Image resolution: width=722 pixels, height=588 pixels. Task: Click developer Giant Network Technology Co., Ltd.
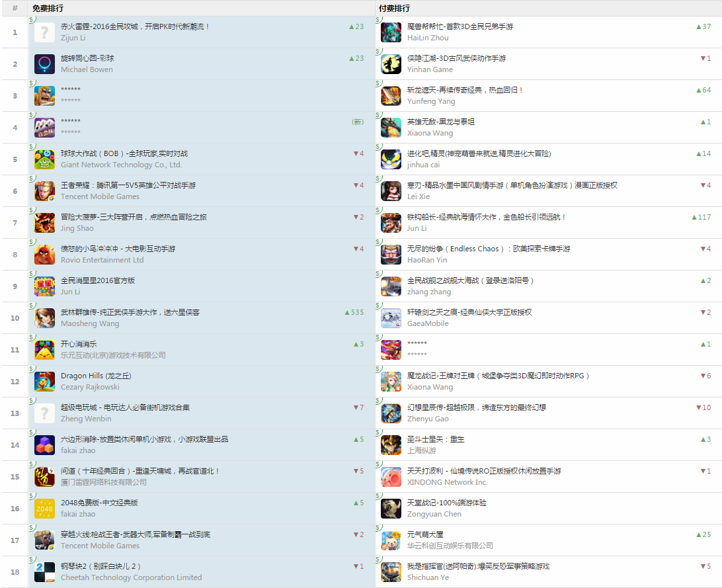122,165
